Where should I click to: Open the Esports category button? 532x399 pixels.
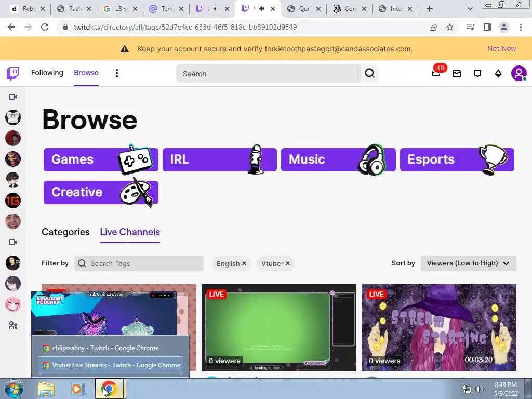[457, 159]
